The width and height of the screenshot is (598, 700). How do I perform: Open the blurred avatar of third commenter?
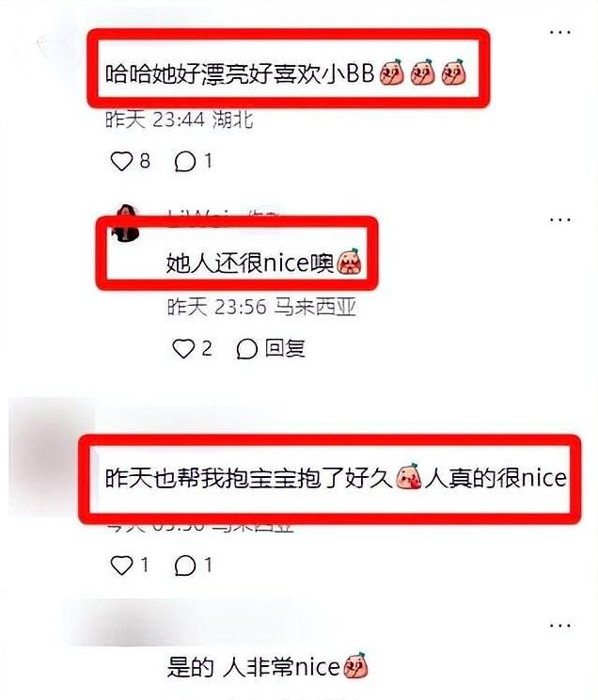click(x=52, y=456)
